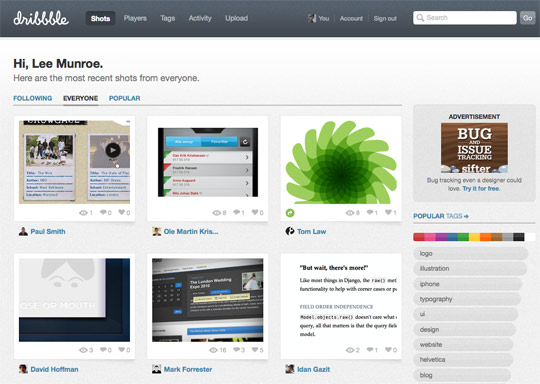Click the sifter Bug and Issue Tracking ad
Screen dimensions: 540x384
tap(474, 148)
